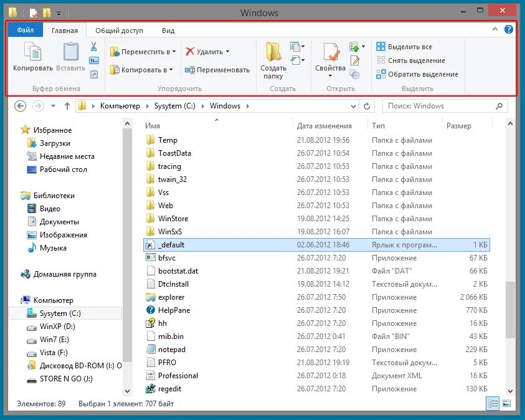Select the Temp folder
Image resolution: width=525 pixels, height=420 pixels.
tap(168, 140)
